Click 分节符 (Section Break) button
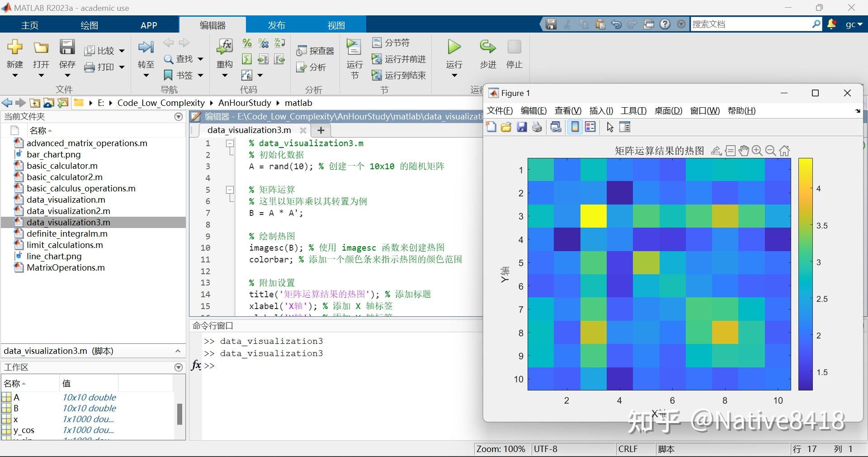868x457 pixels. pos(391,43)
